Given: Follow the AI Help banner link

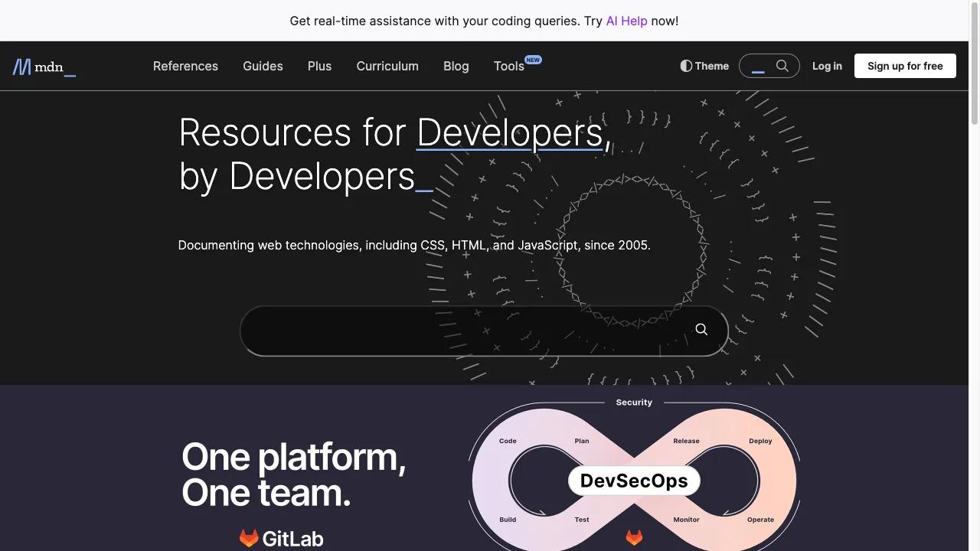Looking at the screenshot, I should [x=626, y=21].
